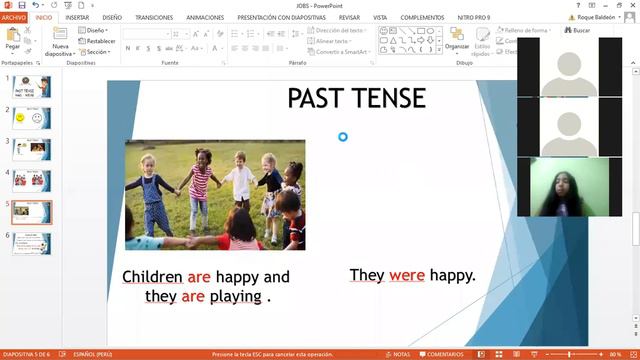Switch to the VISTA tab
640x360 pixels.
click(380, 18)
